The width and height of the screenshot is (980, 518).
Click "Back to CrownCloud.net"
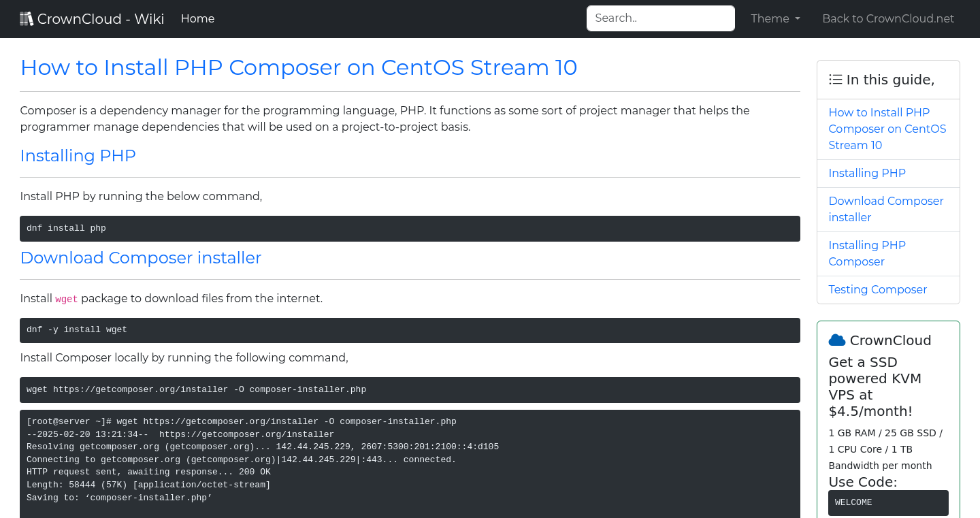[888, 18]
